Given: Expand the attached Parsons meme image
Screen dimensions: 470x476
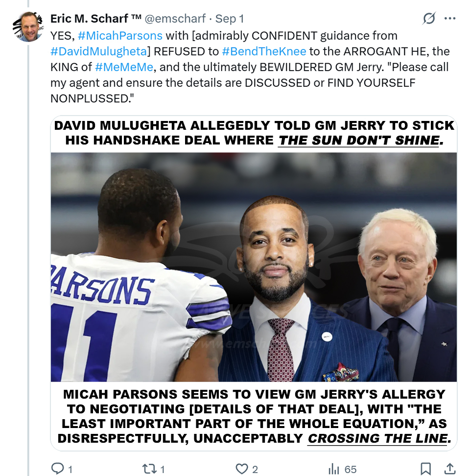Looking at the screenshot, I should click(x=254, y=267).
